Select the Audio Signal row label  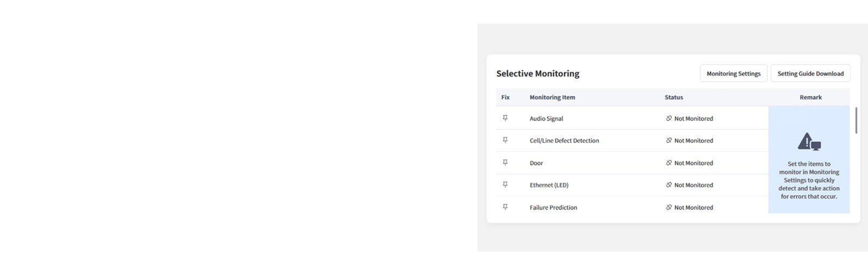[x=546, y=118]
